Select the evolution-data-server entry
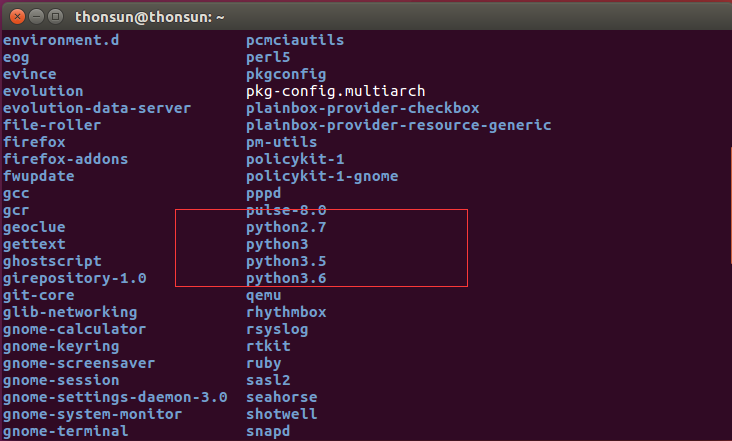 click(x=97, y=108)
